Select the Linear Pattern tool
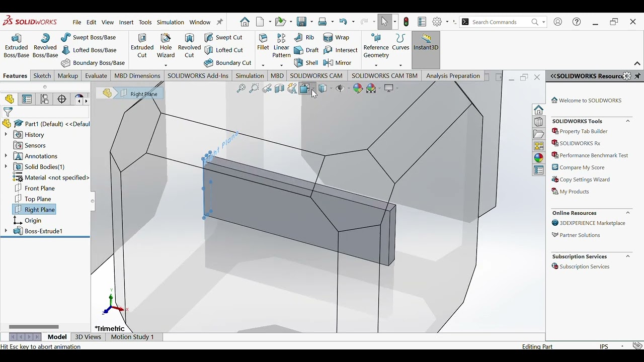 click(281, 46)
